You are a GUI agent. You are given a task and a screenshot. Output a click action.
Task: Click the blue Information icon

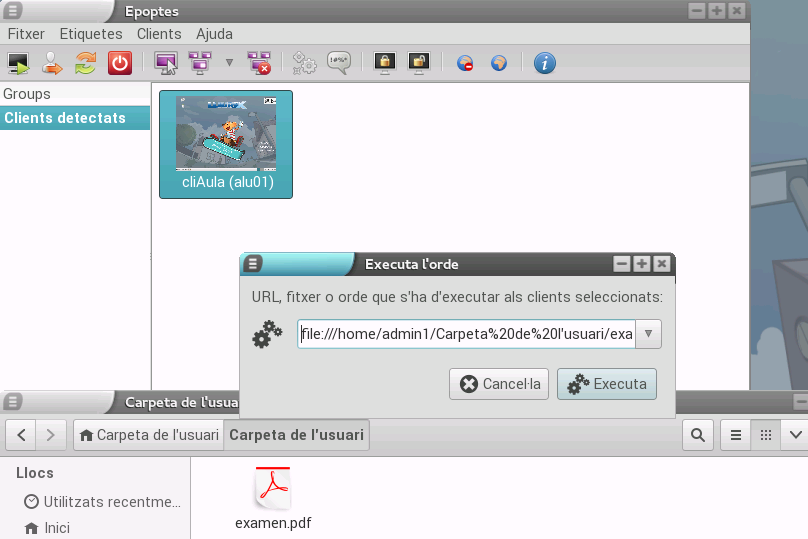[544, 63]
